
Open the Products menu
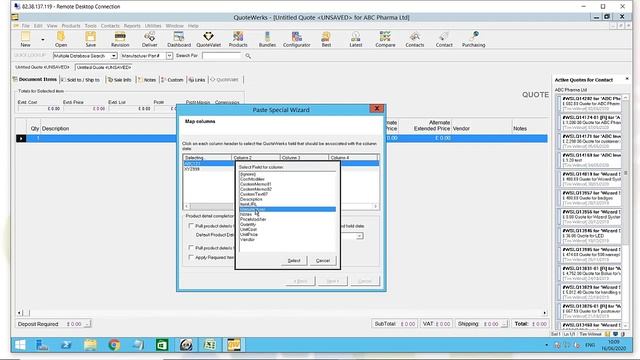[x=71, y=26]
